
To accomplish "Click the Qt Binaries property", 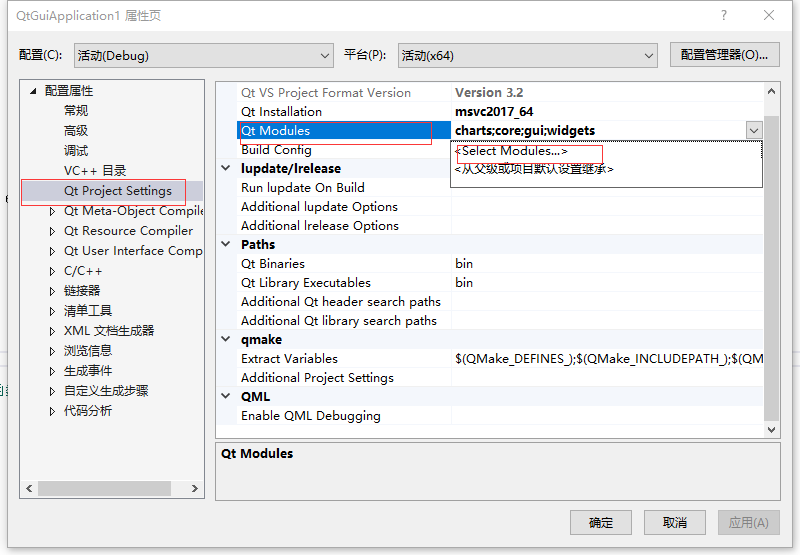I will click(344, 264).
